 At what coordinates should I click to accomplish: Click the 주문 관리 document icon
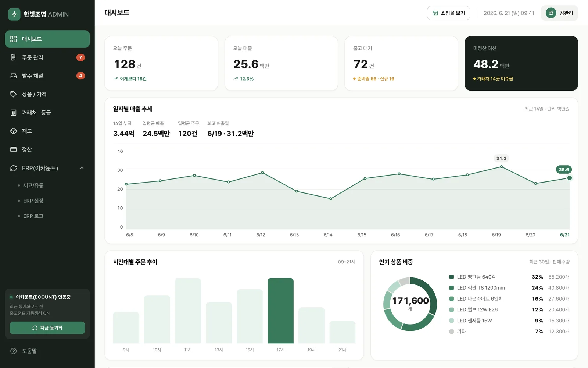[14, 57]
